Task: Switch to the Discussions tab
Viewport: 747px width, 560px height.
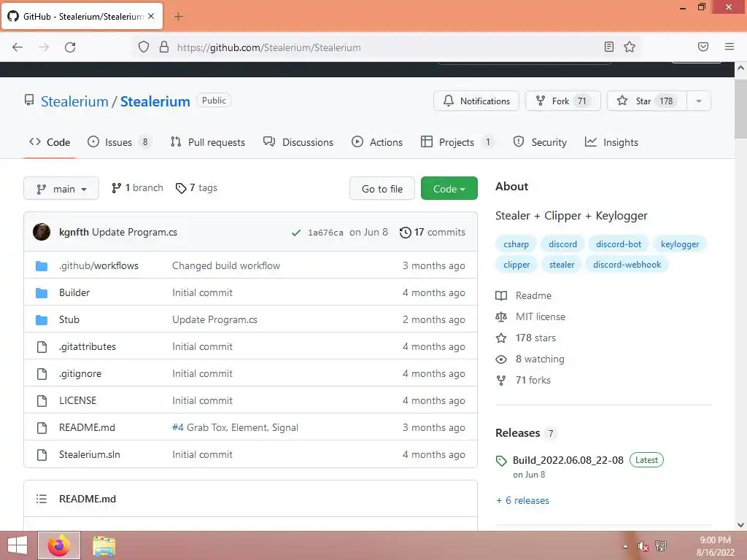Action: point(298,142)
